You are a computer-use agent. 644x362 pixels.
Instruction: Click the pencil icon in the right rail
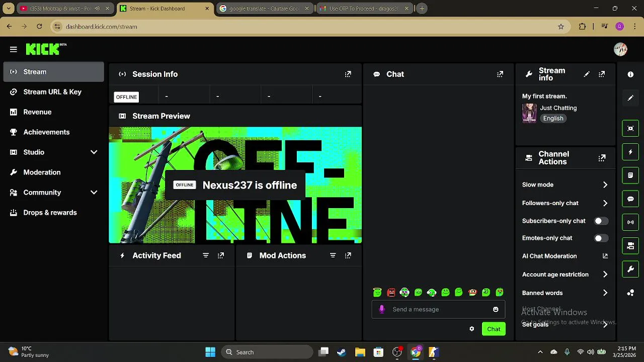coord(630,98)
